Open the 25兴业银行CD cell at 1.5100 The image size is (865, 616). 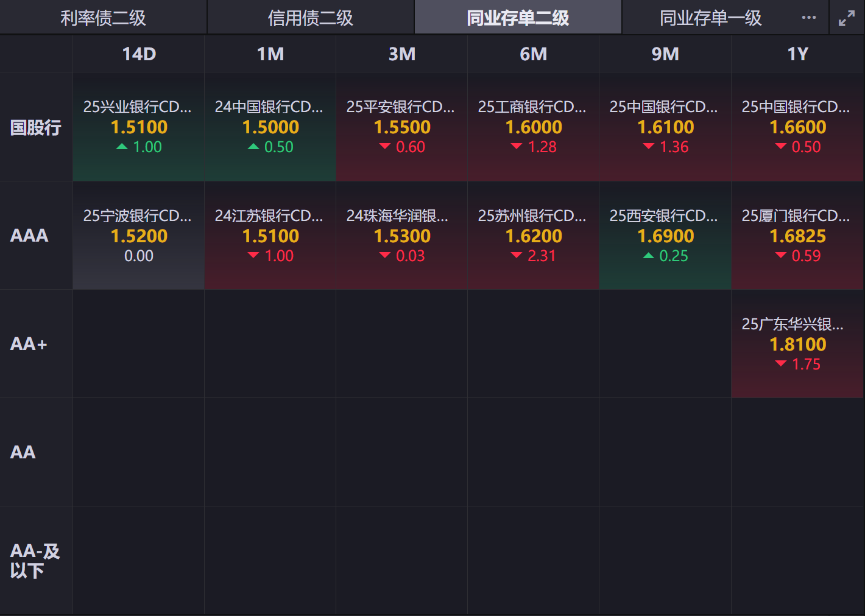pos(139,127)
